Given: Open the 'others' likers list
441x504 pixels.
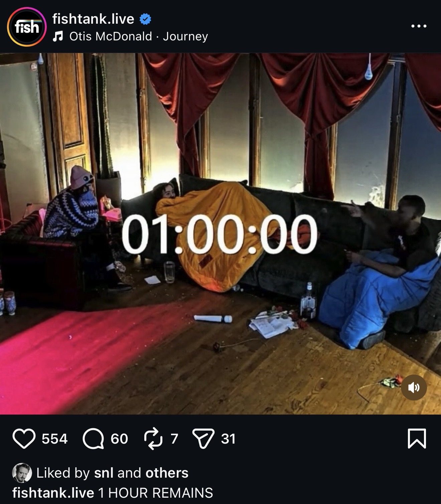Looking at the screenshot, I should [x=167, y=473].
